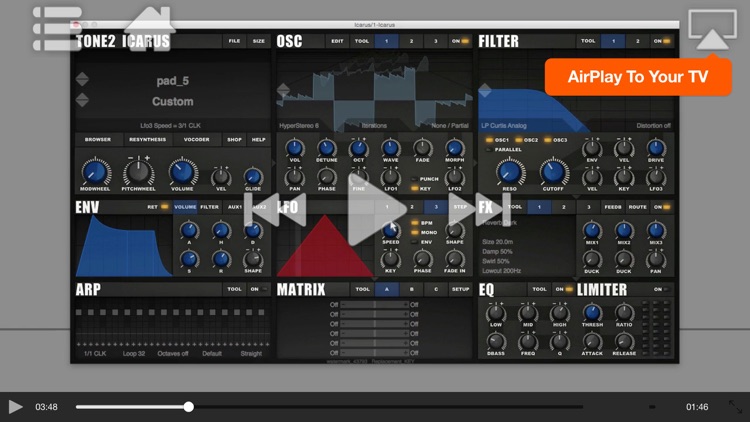Viewport: 750px width, 422px height.
Task: Click the OSC EDIT button
Action: [x=337, y=41]
